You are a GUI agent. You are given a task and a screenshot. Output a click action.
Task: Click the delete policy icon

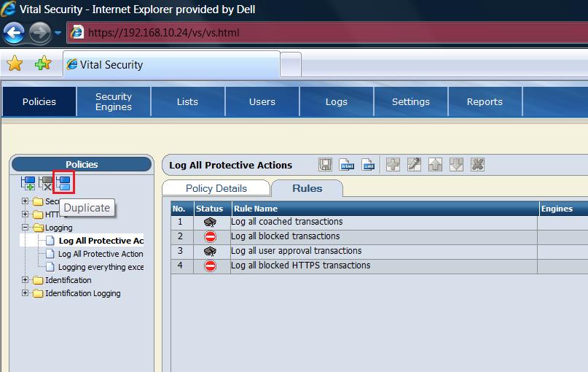tap(47, 183)
